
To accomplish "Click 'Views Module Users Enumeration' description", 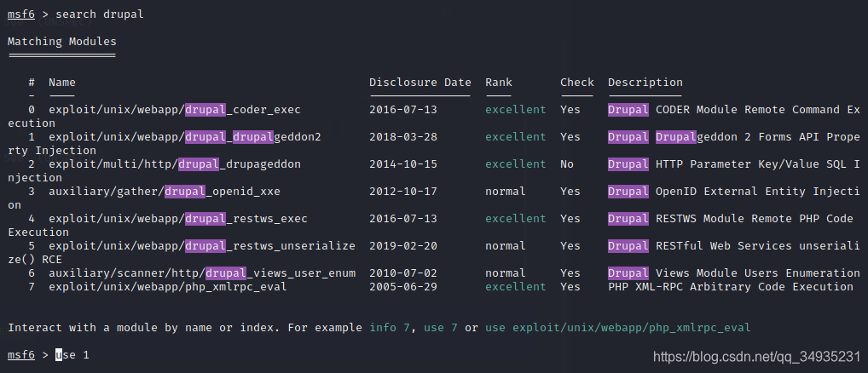I will pos(757,273).
